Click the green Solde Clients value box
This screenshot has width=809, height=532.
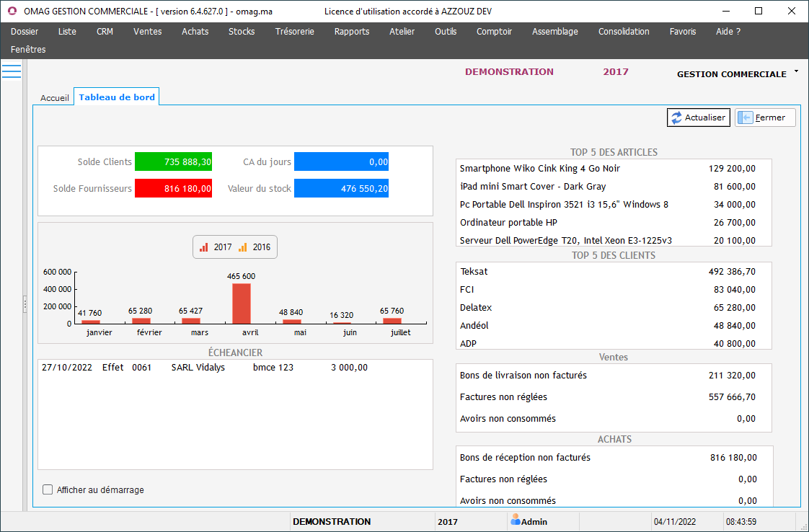click(x=173, y=162)
